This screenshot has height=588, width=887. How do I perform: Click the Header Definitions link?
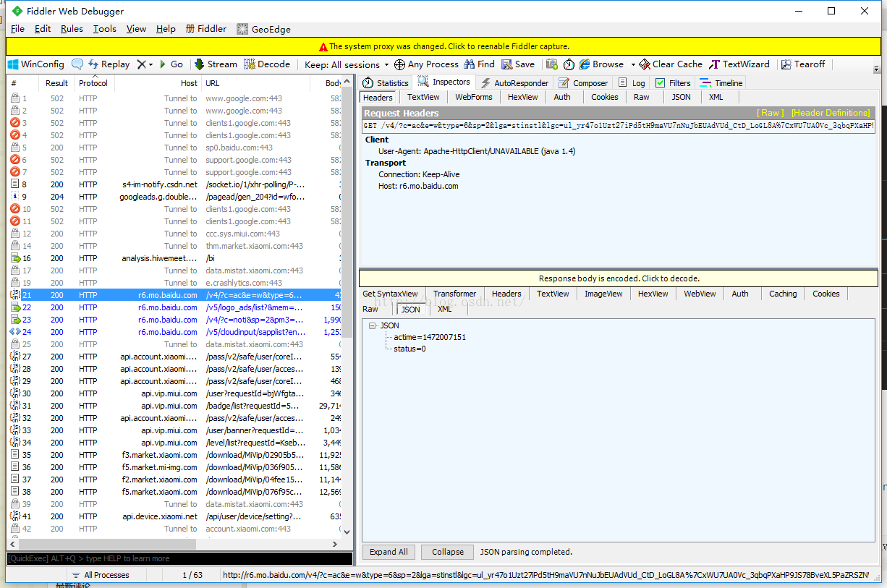[830, 113]
